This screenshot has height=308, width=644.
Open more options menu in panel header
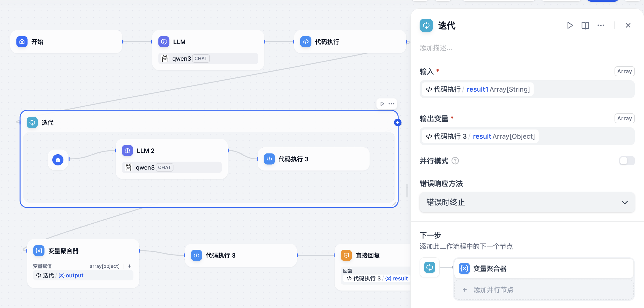[x=601, y=26]
